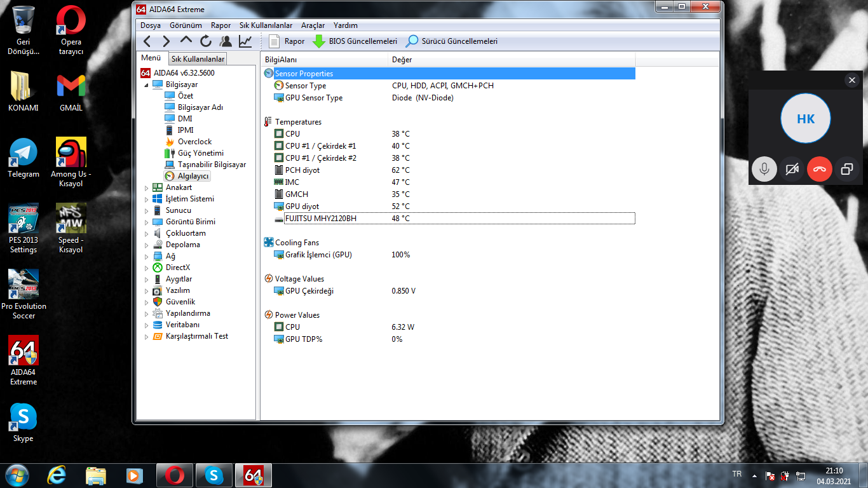Open the Sık Kullanılanlar menu
Screen dimensions: 868x488
tap(266, 25)
